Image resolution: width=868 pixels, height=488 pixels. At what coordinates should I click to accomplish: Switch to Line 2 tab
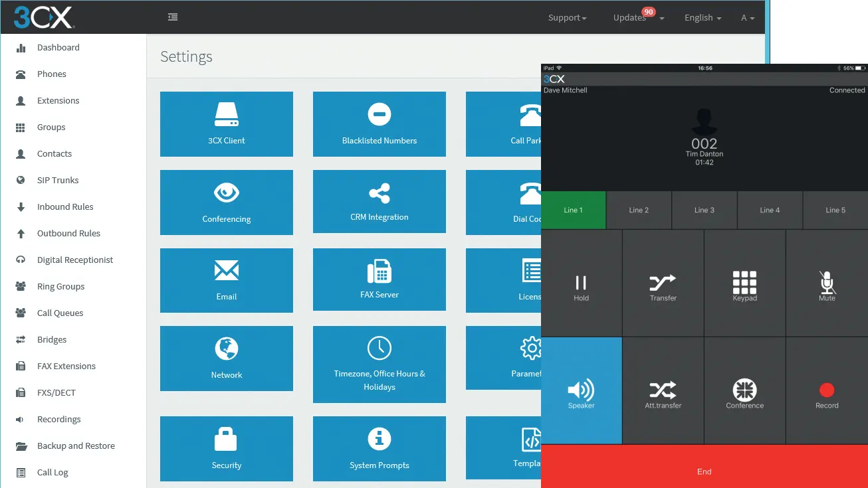(x=639, y=210)
